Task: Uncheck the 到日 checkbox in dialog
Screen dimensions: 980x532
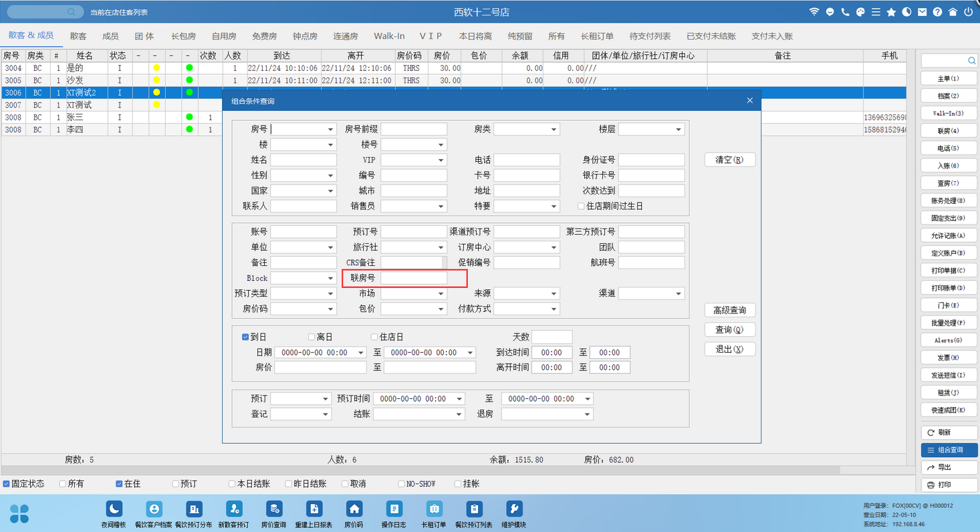Action: [x=245, y=338]
